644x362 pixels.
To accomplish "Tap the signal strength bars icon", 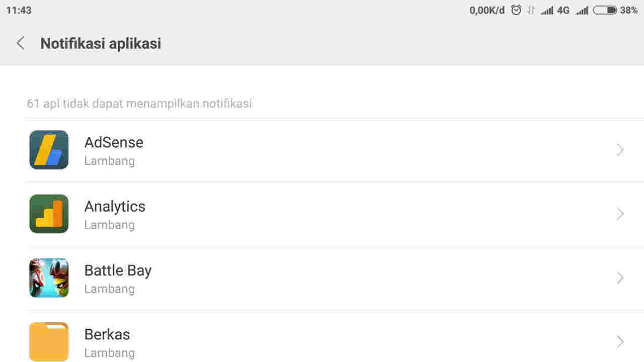I will click(x=547, y=10).
